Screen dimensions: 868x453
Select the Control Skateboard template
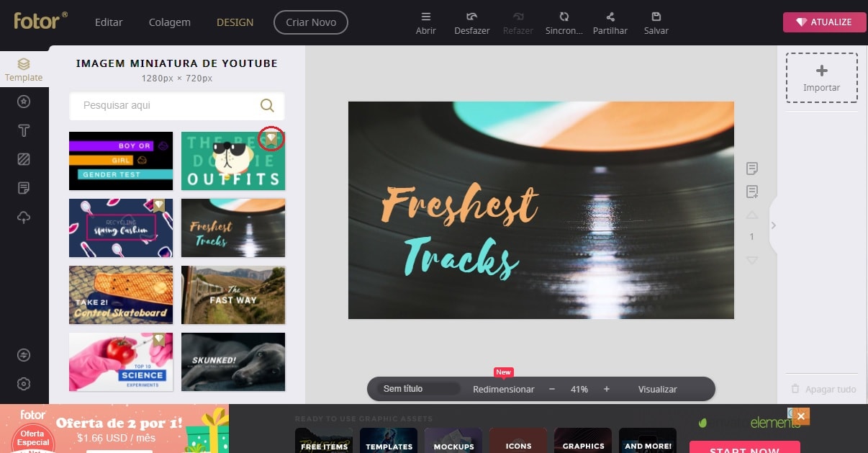tap(121, 295)
